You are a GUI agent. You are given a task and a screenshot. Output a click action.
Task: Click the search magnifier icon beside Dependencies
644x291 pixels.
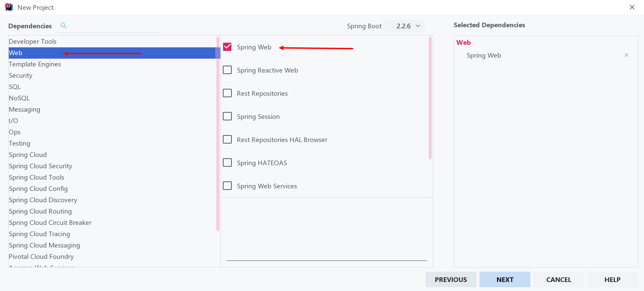63,26
